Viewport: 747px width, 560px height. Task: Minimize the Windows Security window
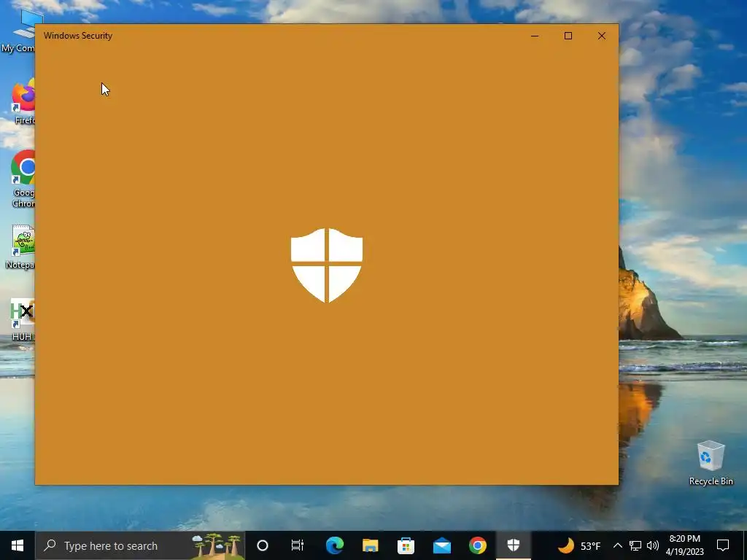535,36
